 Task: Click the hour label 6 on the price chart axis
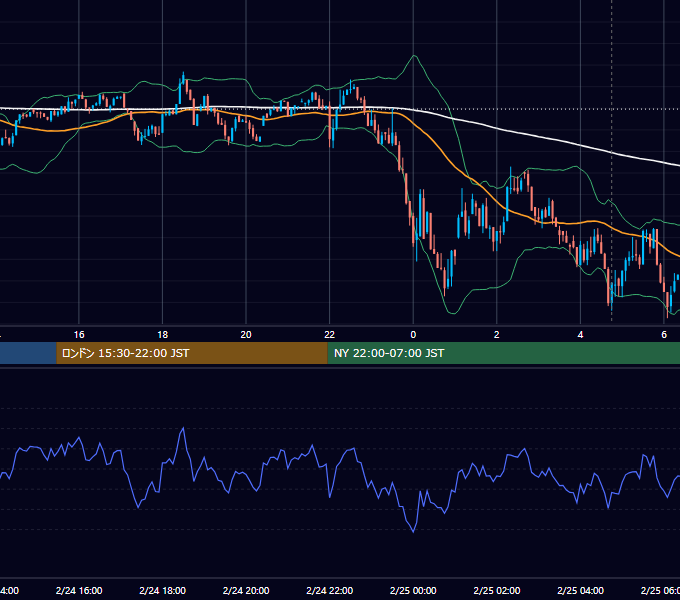(664, 335)
